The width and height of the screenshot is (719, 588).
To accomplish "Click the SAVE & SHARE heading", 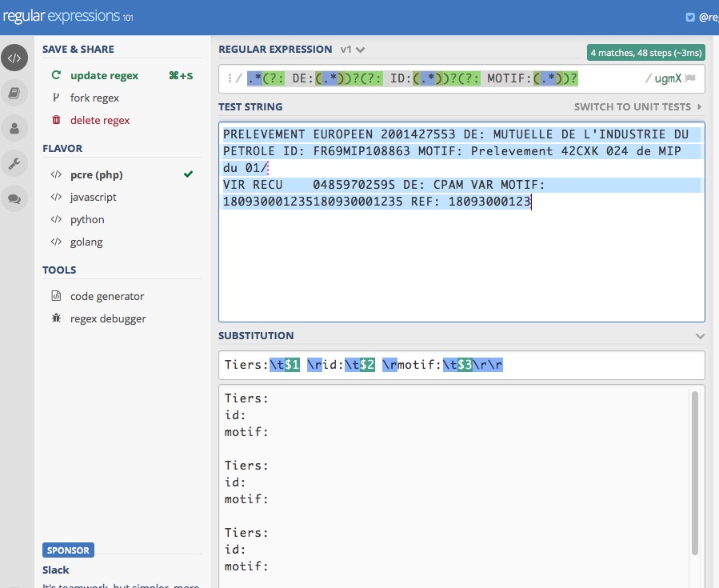I will (78, 49).
